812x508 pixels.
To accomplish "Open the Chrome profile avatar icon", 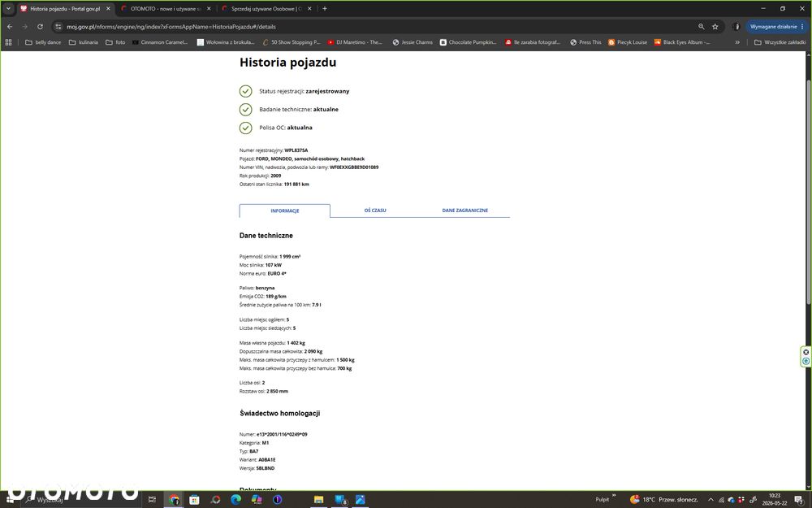I will pyautogui.click(x=736, y=27).
